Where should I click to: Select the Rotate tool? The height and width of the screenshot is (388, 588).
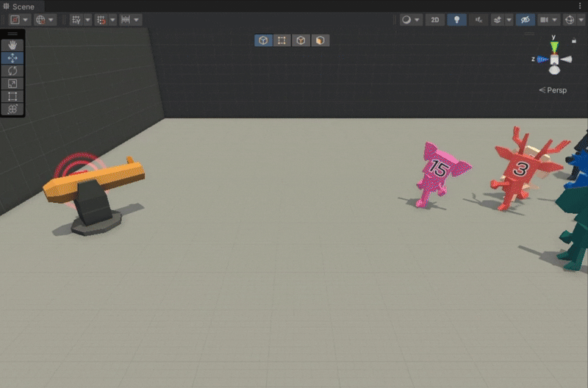pyautogui.click(x=12, y=71)
